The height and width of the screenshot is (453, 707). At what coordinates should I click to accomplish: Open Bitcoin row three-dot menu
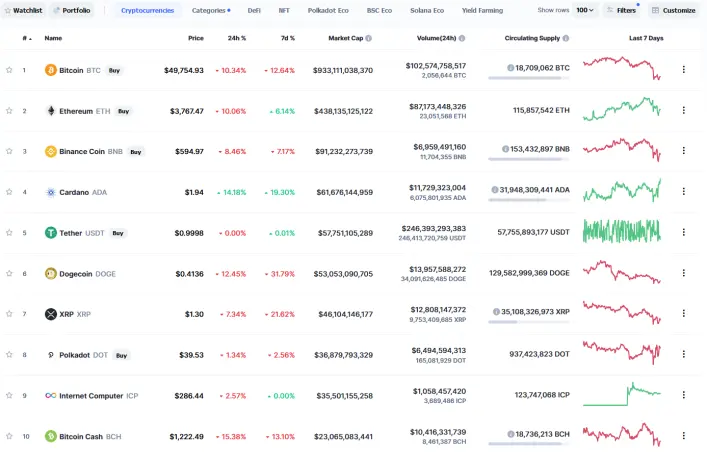684,69
